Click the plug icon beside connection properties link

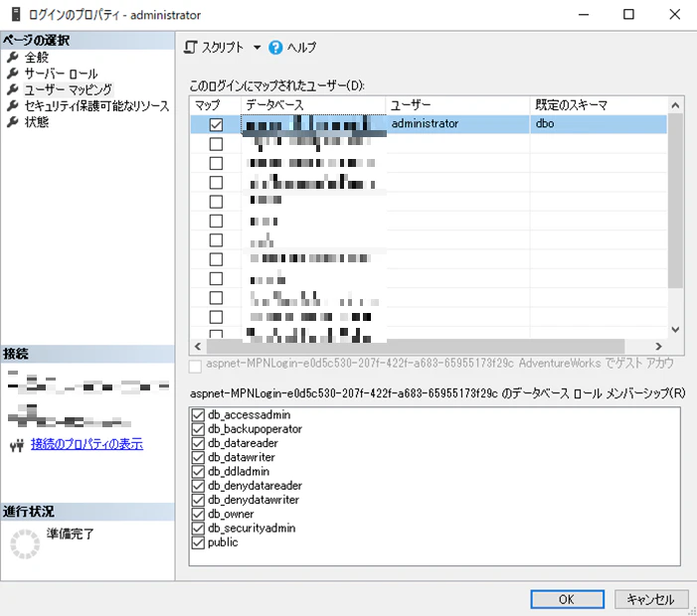click(x=17, y=445)
